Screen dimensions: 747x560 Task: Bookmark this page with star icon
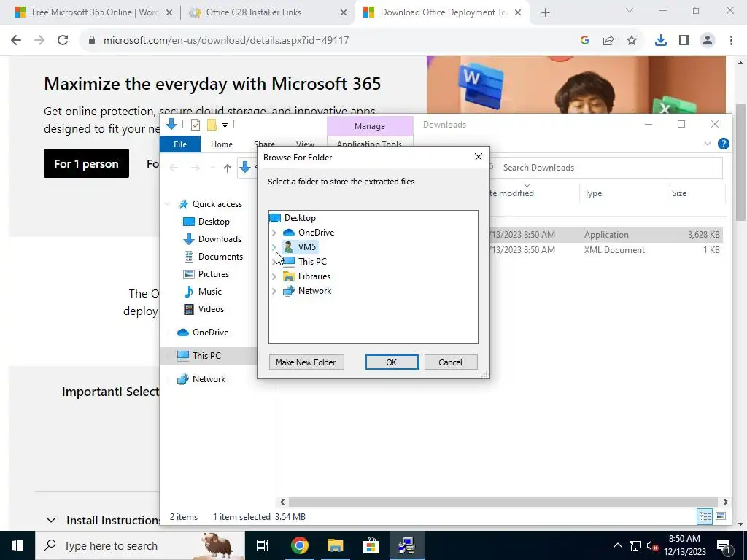632,41
